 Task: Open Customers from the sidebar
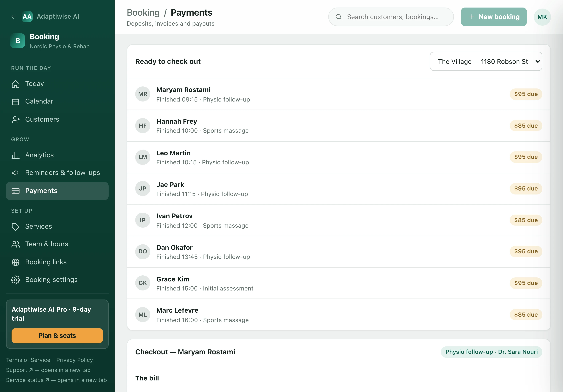(57, 119)
